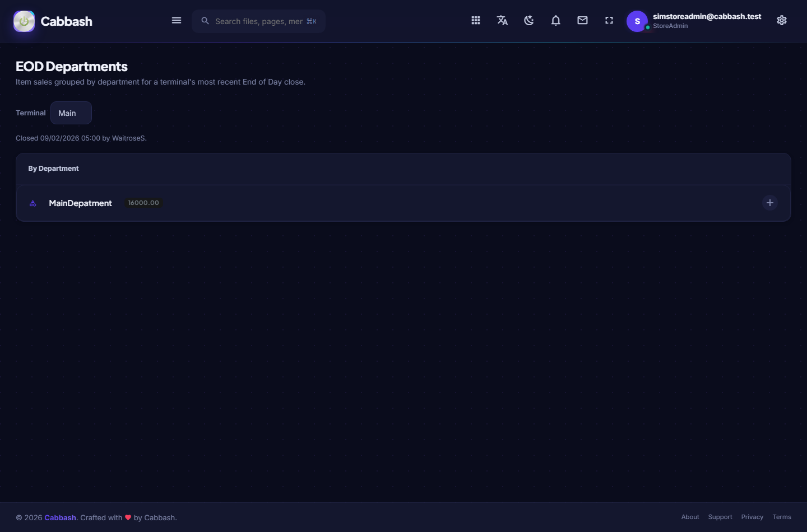
Task: Open the settings gear
Action: click(x=782, y=21)
